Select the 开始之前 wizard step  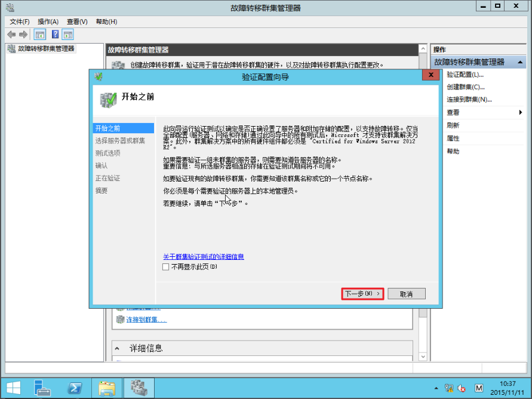(123, 128)
